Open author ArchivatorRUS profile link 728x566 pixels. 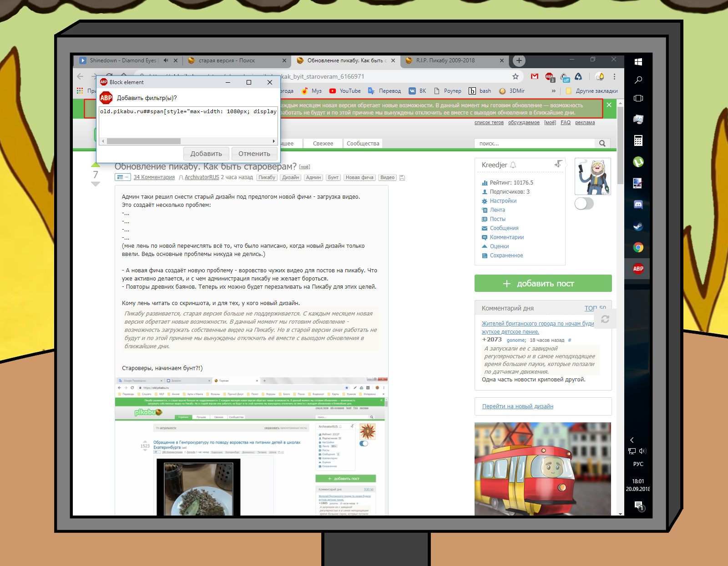pos(202,177)
